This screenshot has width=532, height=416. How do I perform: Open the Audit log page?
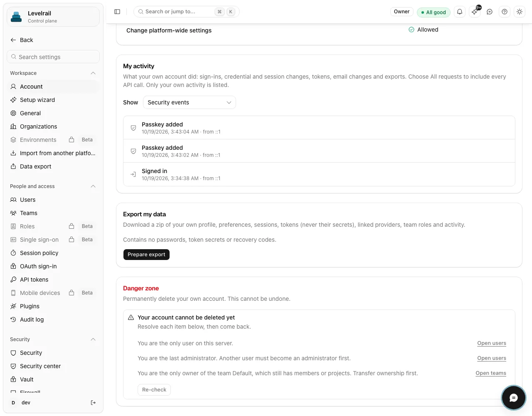(53, 319)
